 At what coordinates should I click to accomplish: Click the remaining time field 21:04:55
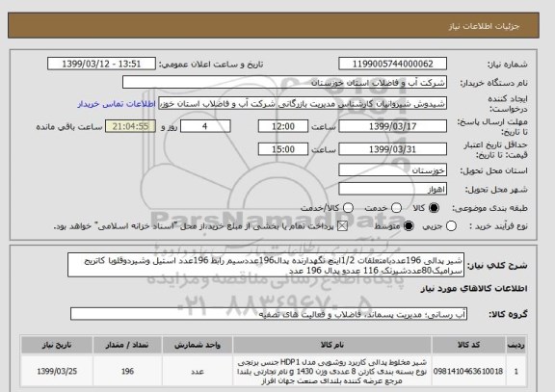click(x=130, y=126)
